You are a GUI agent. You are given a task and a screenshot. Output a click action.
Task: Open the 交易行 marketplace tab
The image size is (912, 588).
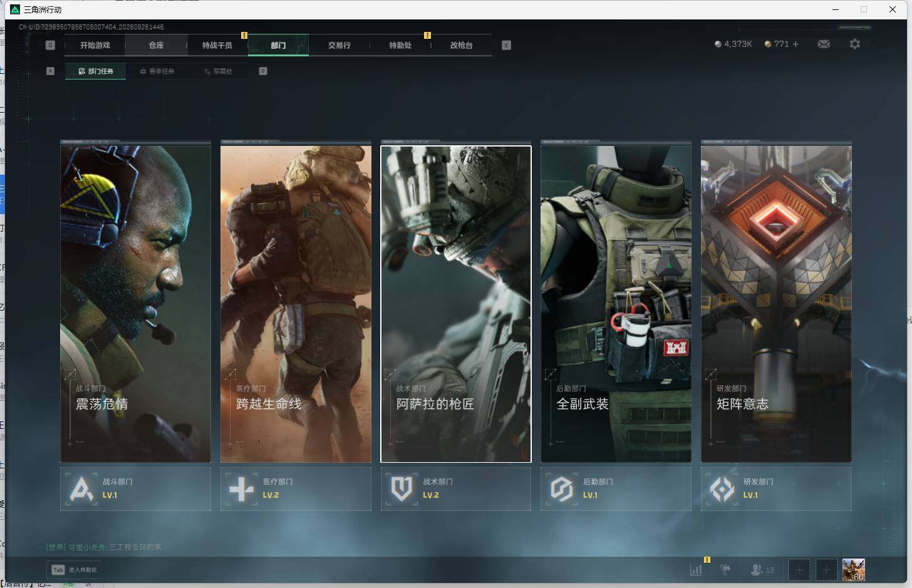coord(339,45)
